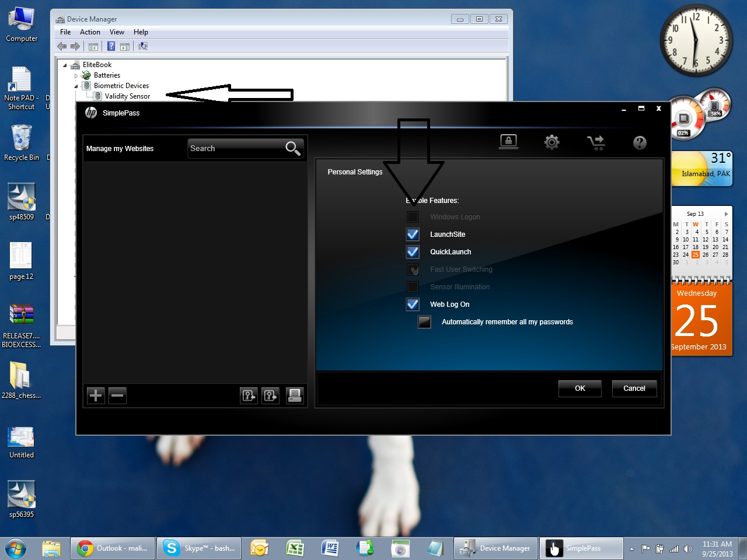Expand the Batteries node in Device Manager
The image size is (747, 560).
click(x=76, y=76)
